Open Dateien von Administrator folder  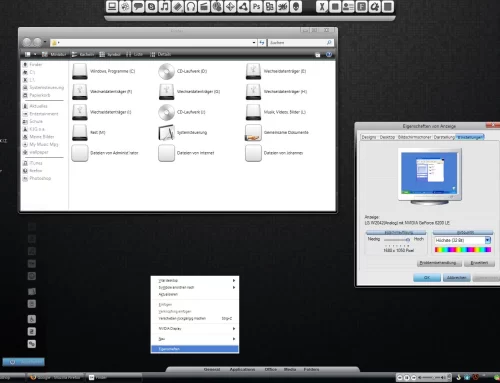[105, 153]
